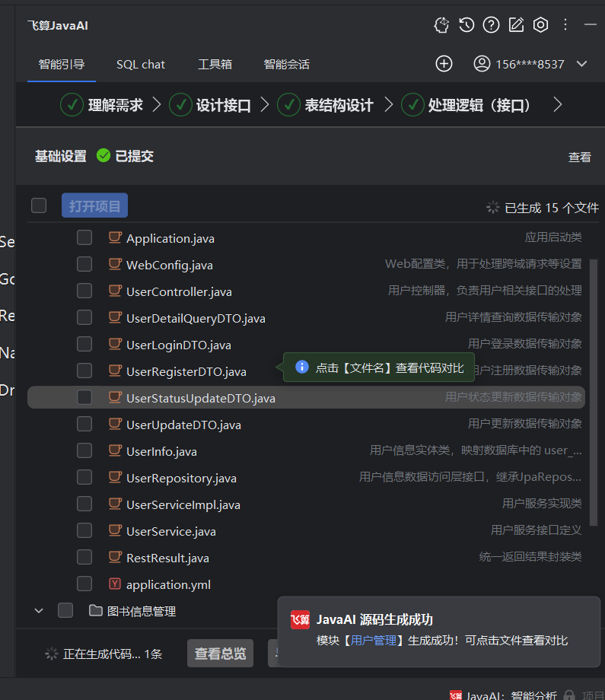The image size is (605, 700).
Task: Click the 理解需求 step check icon
Action: [72, 105]
